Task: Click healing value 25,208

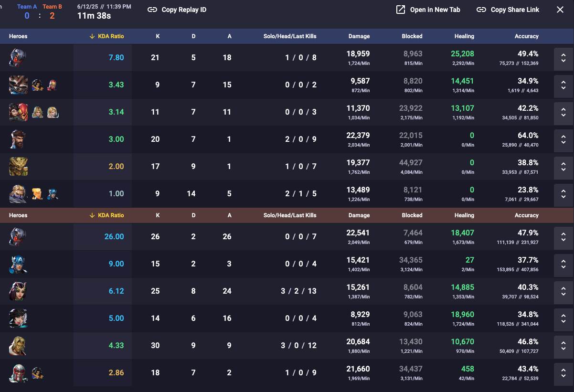Action: [462, 54]
